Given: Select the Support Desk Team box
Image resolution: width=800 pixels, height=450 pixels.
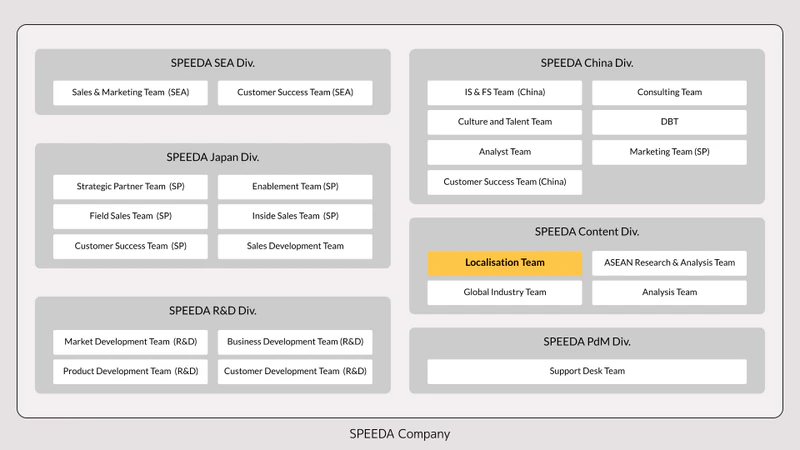Looking at the screenshot, I should pyautogui.click(x=587, y=371).
